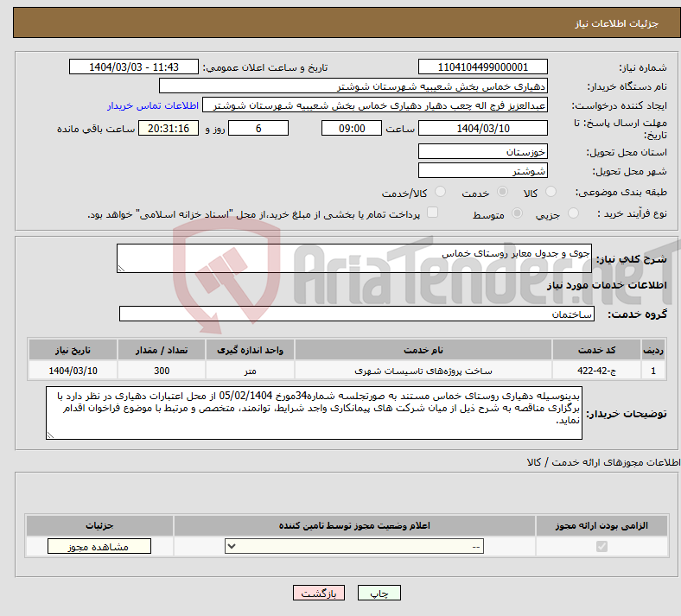Click the resize handle of buyer notes area

pos(50,435)
